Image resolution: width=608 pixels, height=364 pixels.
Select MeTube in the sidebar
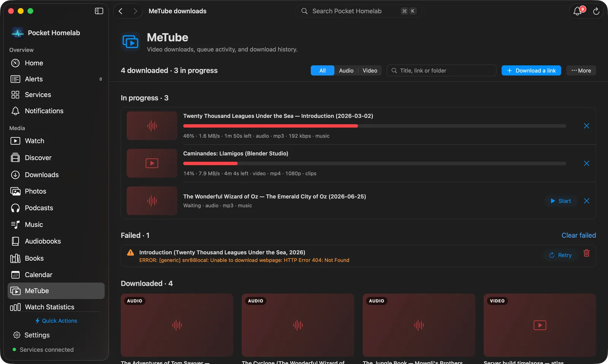pyautogui.click(x=56, y=291)
